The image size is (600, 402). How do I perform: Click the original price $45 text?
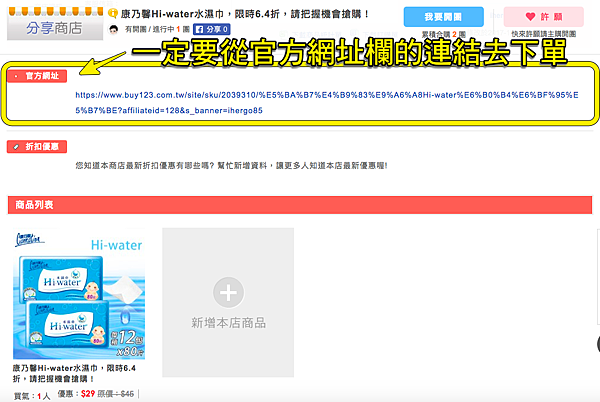tap(116, 394)
